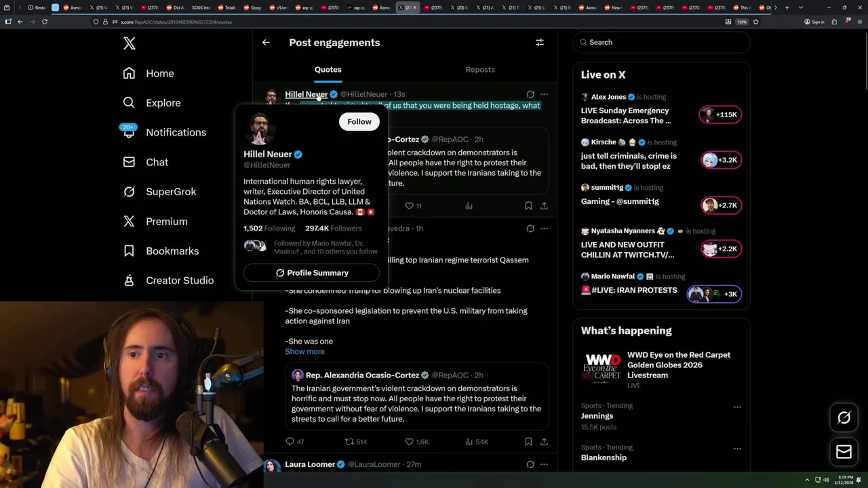The width and height of the screenshot is (868, 488).
Task: Click the browser reload button
Action: 45,22
